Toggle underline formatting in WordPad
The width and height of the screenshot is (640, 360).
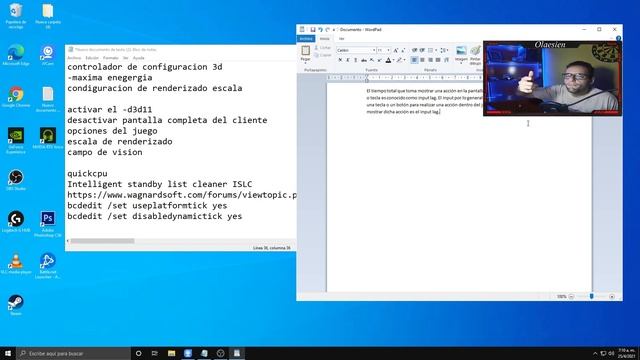356,60
